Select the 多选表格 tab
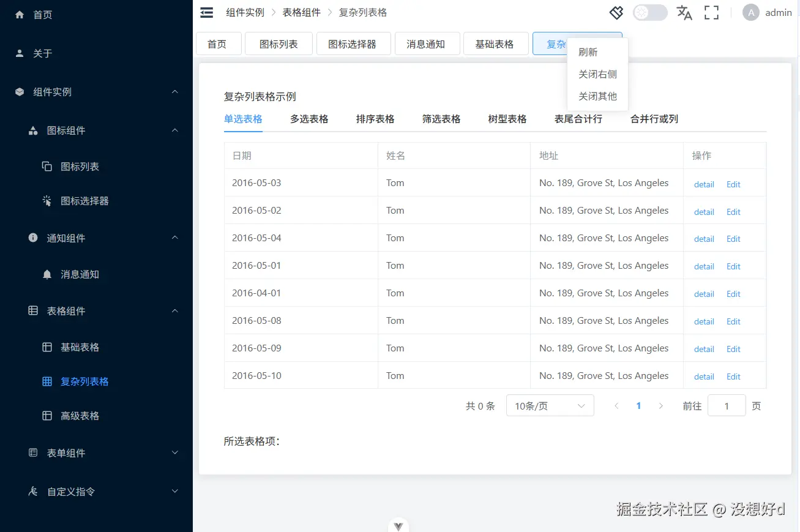800x532 pixels. click(x=309, y=119)
